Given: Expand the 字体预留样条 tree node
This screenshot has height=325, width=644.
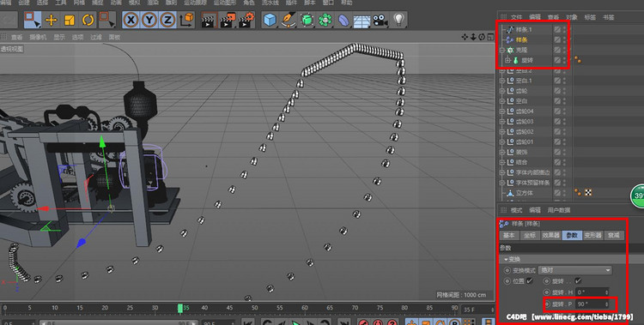Looking at the screenshot, I should tap(502, 183).
